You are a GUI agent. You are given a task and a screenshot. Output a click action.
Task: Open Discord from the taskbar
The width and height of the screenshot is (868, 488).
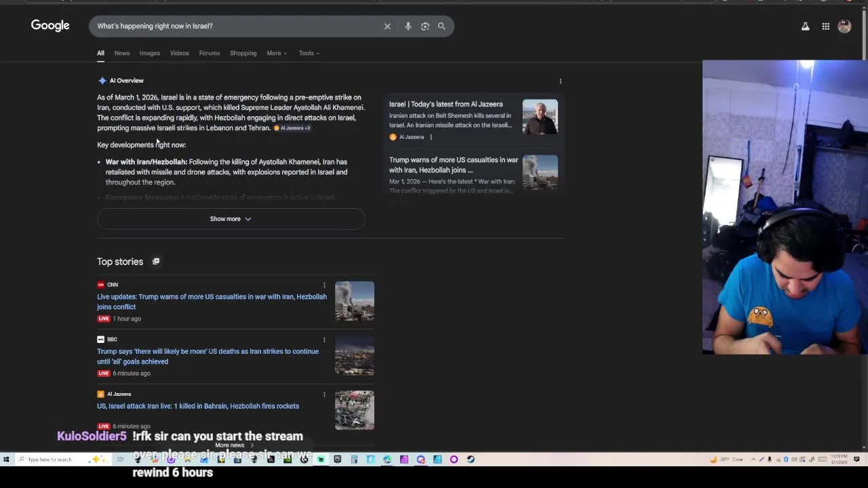click(420, 460)
